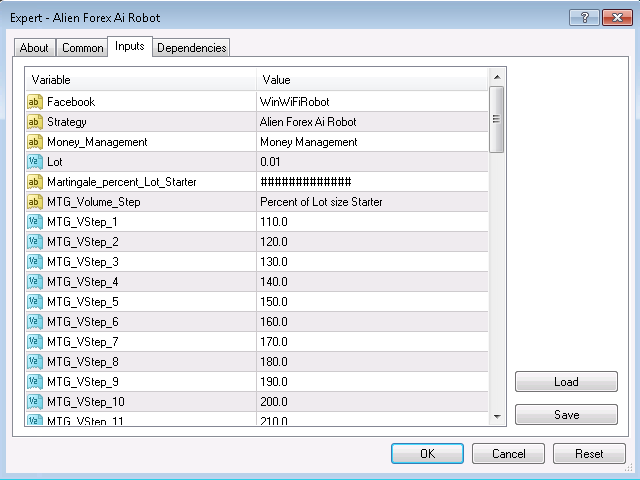This screenshot has height=480, width=640.
Task: Click the icon beside Money_Management variable
Action: [35, 142]
